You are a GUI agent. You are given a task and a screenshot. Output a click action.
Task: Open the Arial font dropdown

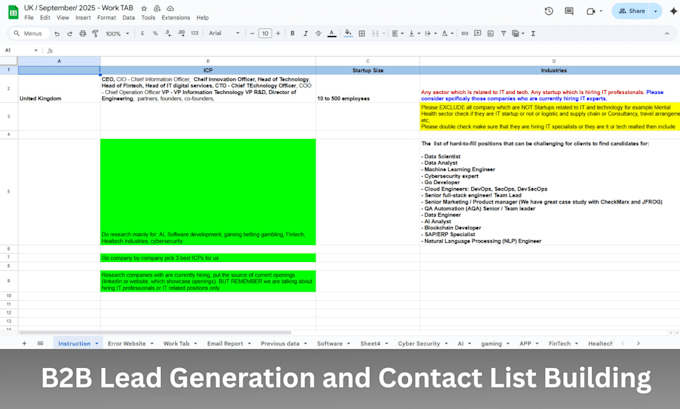[224, 33]
